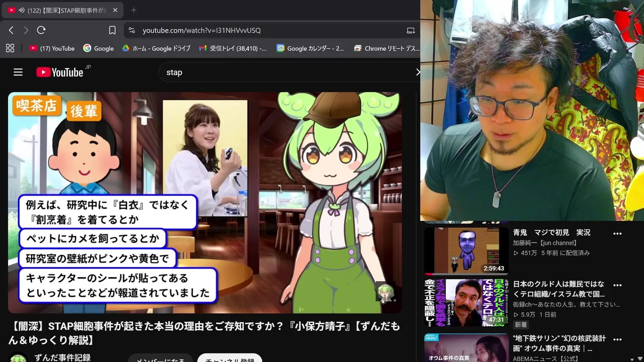Open the three-dot menu for クルド人 video
The height and width of the screenshot is (362, 644).
pos(617,285)
